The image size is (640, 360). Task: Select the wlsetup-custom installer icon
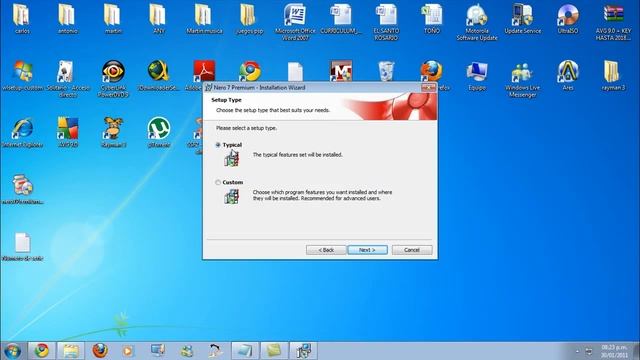pos(22,76)
